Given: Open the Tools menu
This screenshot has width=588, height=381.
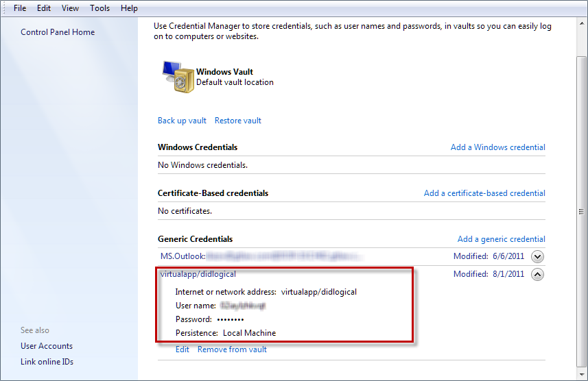Looking at the screenshot, I should (x=99, y=8).
